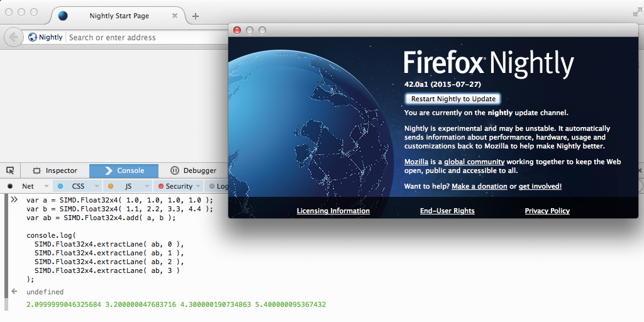Close the Nightly Start Page tab
This screenshot has width=644, height=322.
175,16
